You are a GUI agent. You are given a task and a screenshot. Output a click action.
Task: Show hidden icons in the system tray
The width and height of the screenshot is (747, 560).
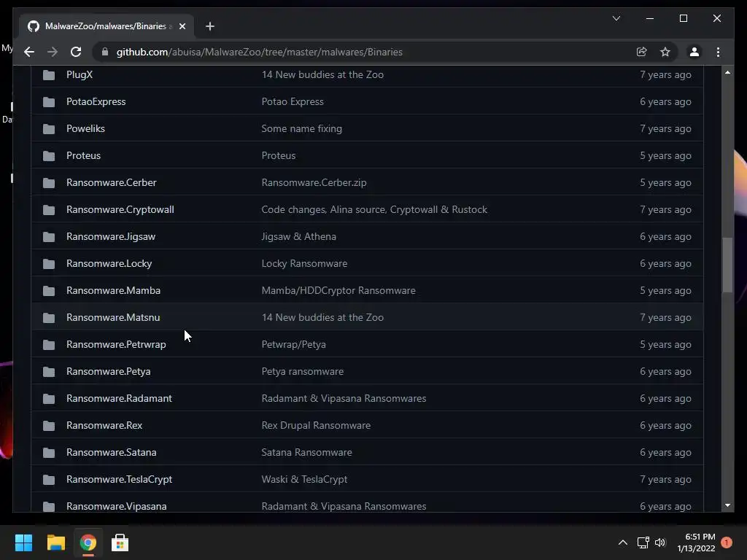click(x=623, y=542)
